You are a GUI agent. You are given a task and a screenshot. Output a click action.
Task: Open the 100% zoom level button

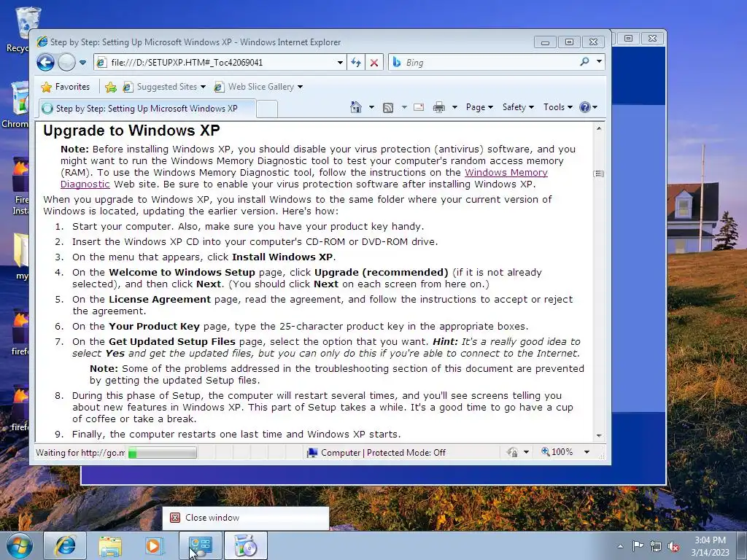coord(557,452)
